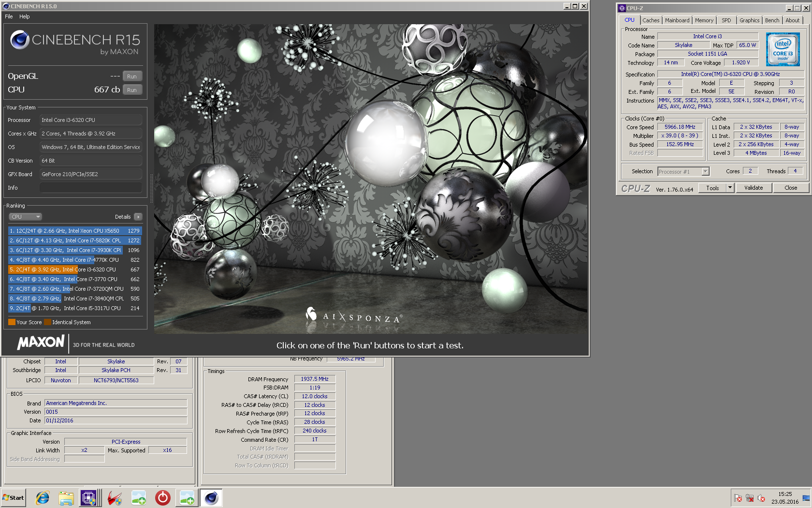The width and height of the screenshot is (812, 508).
Task: Select ranking row Intel Core i7-5820K
Action: coord(75,240)
